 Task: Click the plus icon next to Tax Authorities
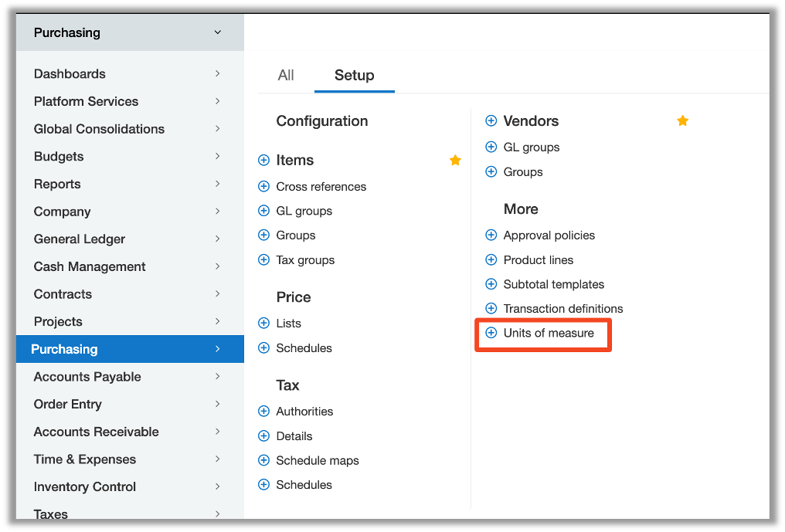263,412
